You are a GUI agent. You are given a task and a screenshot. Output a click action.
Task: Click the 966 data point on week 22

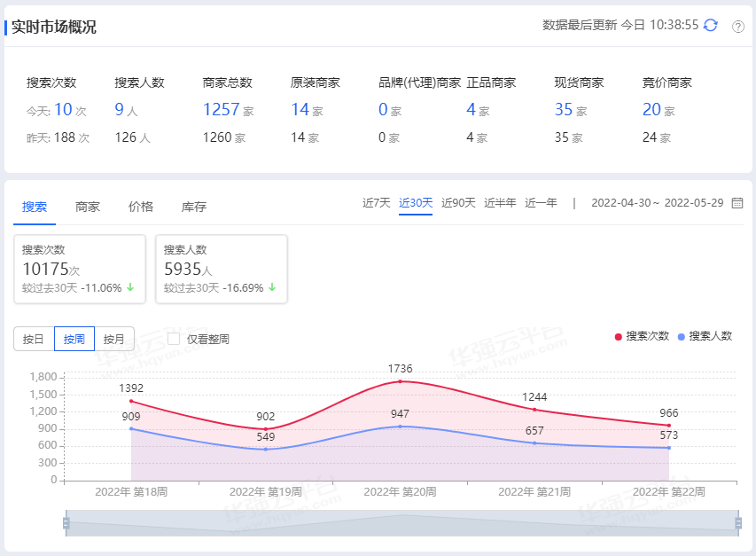[x=669, y=426]
